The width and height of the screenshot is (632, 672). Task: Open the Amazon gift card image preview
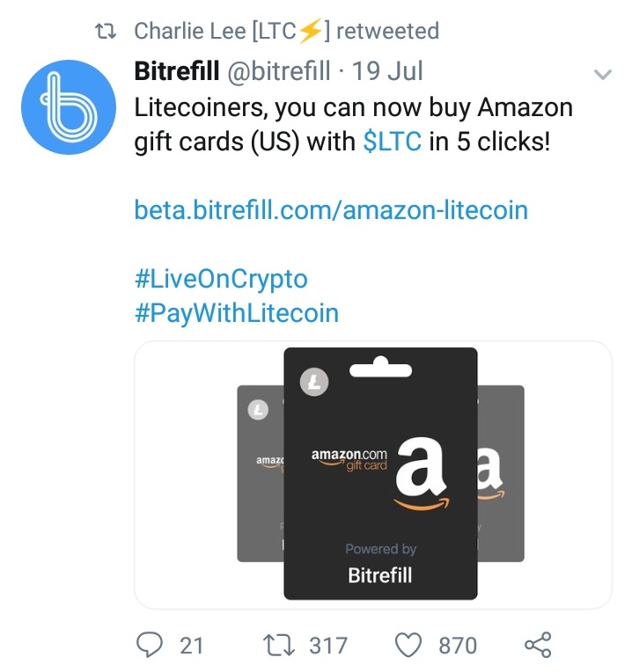tap(373, 475)
